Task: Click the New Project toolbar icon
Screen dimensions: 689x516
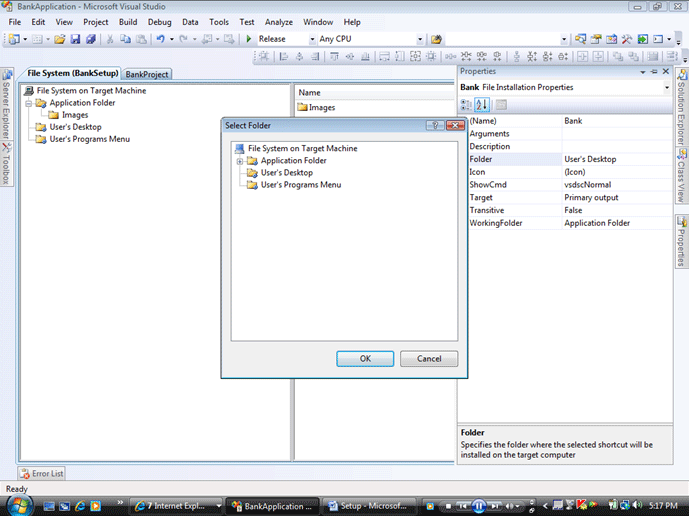Action: coord(14,39)
